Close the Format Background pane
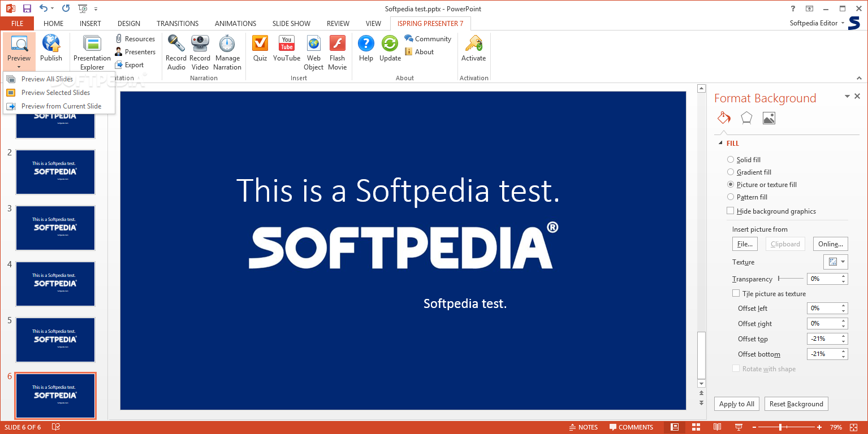868x434 pixels. (857, 97)
